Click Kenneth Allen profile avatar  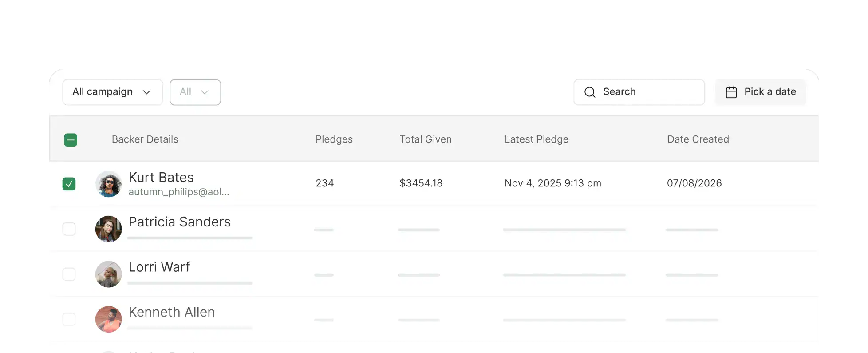tap(109, 319)
